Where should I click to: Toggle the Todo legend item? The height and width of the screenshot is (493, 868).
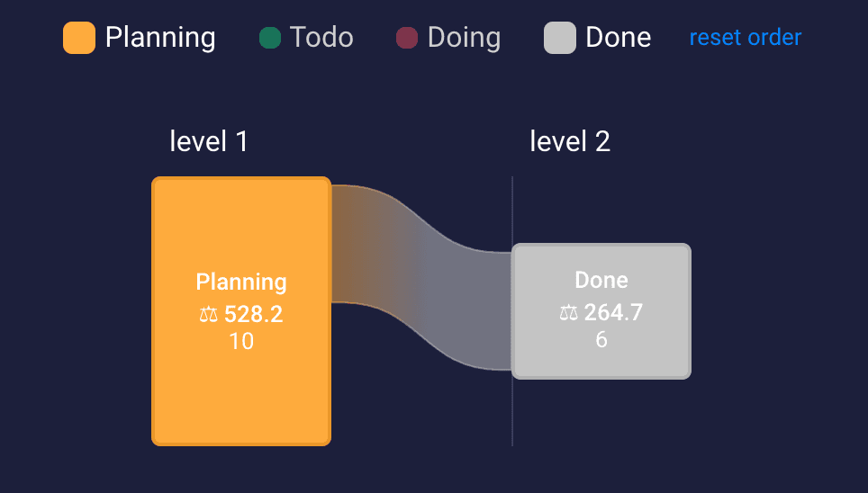pos(306,38)
